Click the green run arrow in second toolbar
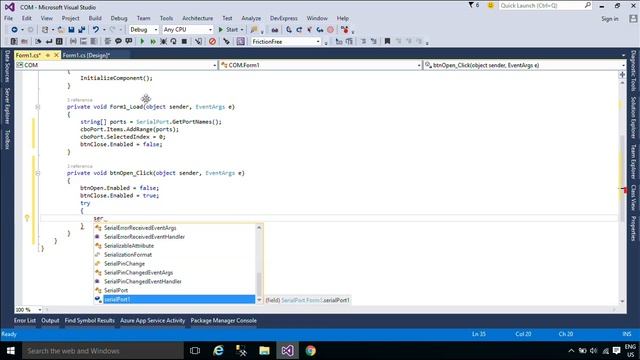Image resolution: width=640 pixels, height=360 pixels. tap(142, 41)
